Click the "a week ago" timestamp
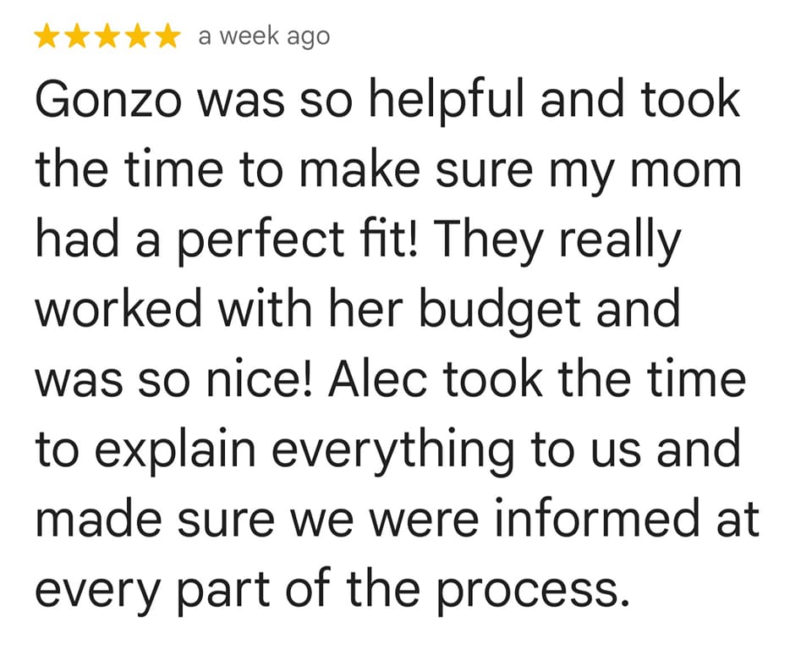The height and width of the screenshot is (650, 812). [x=263, y=36]
